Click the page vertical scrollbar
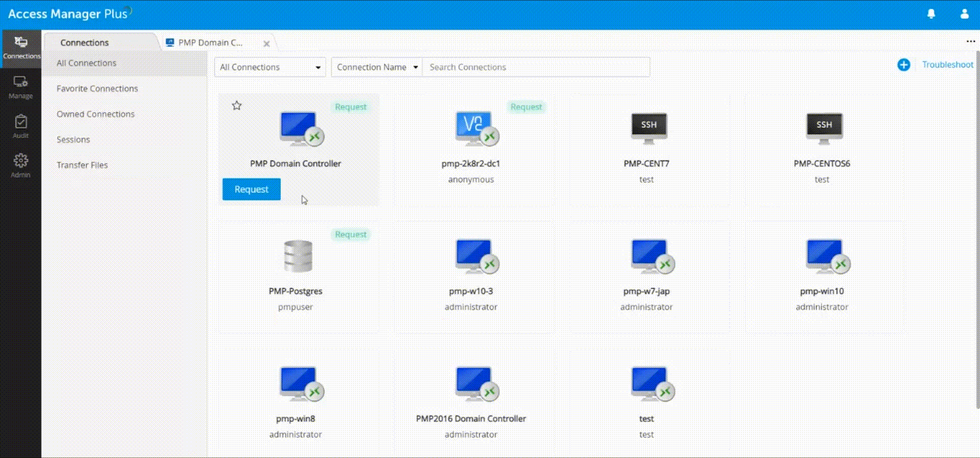980x458 pixels. [977, 230]
